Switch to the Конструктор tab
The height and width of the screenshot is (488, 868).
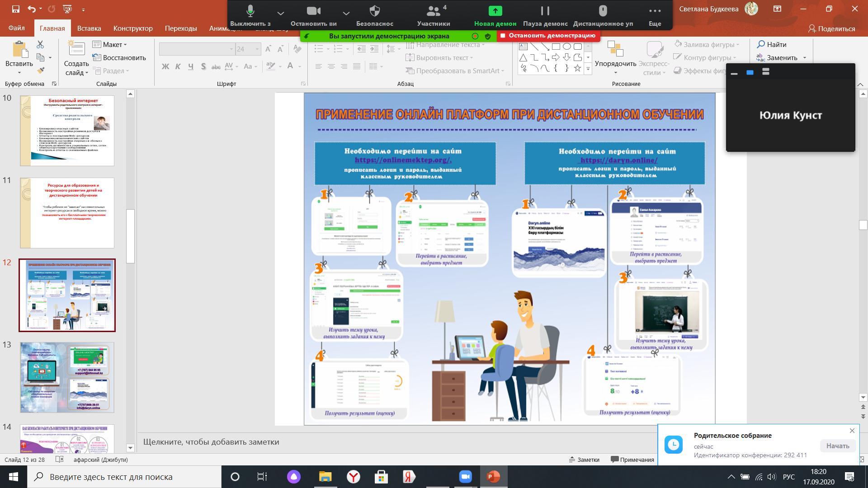pos(133,28)
